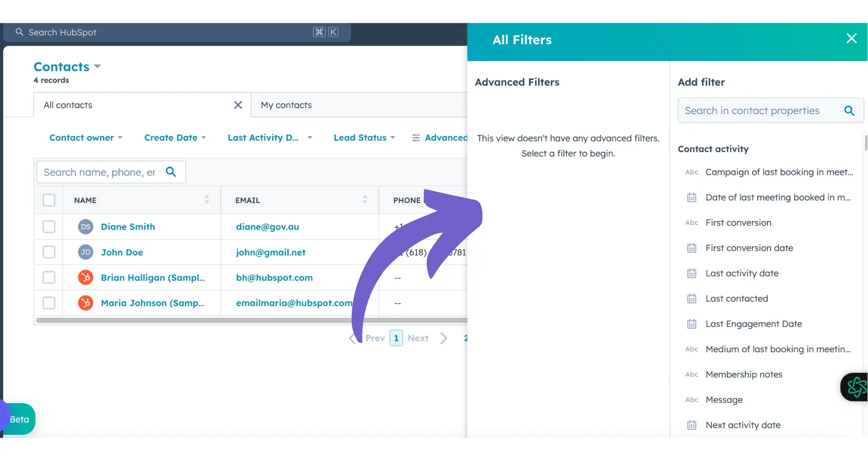Check the box for Brian Halligan
This screenshot has height=461, width=868.
[x=49, y=278]
